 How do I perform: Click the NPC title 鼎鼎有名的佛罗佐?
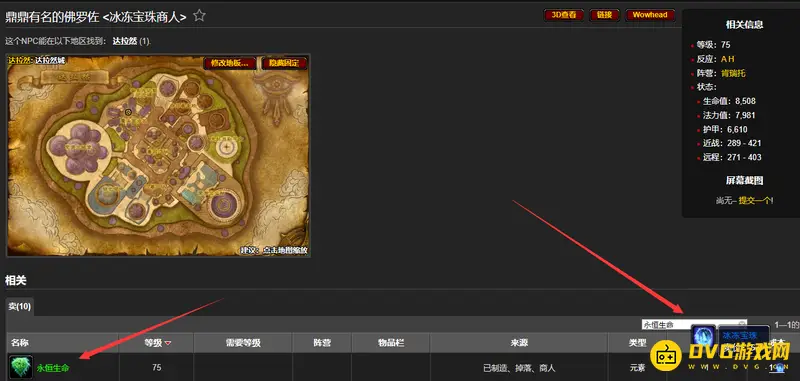[51, 17]
